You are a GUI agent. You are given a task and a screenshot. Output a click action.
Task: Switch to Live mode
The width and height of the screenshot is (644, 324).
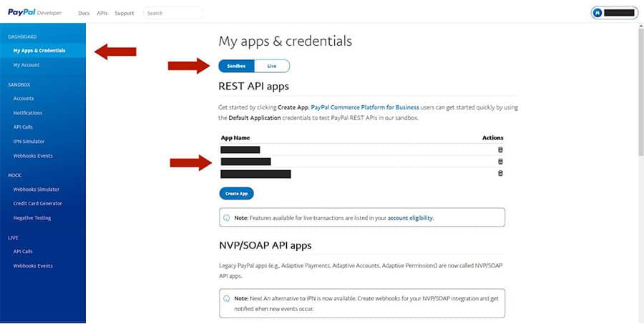(x=272, y=66)
